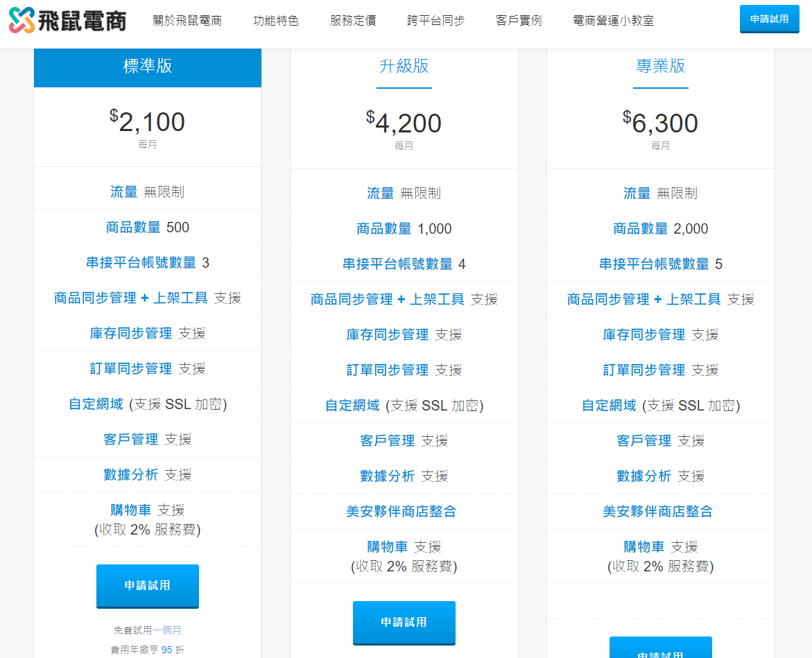This screenshot has height=658, width=812.
Task: Visit the 客戶實例 page
Action: 519,20
